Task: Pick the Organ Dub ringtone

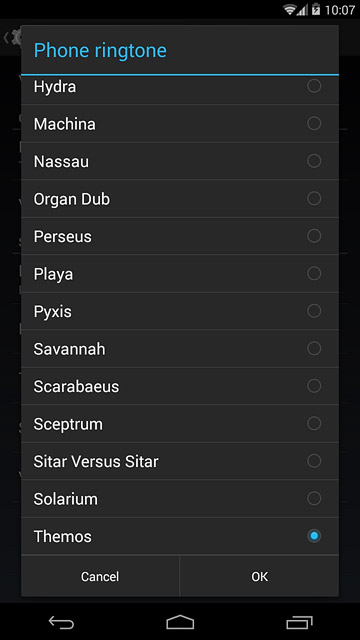Action: click(180, 199)
